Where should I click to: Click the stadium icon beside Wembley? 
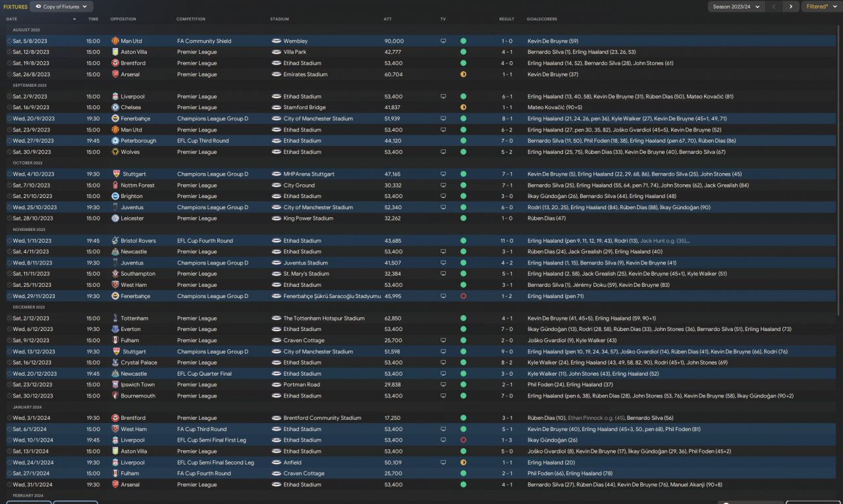click(x=276, y=41)
